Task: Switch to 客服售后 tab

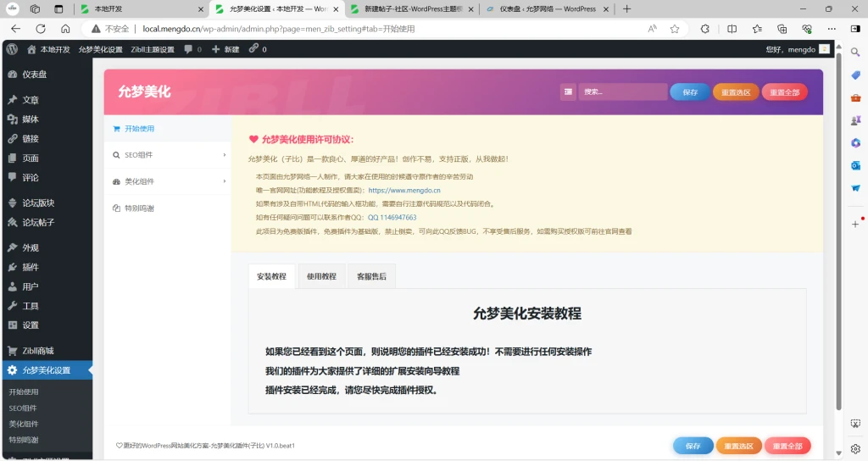Action: (371, 276)
